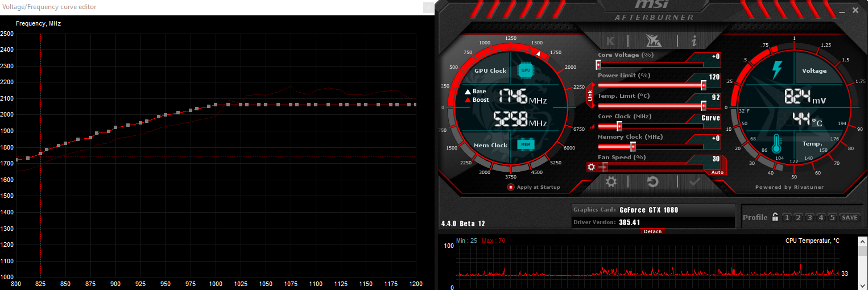The width and height of the screenshot is (868, 290).
Task: Click the GPU chip icon
Action: point(526,70)
